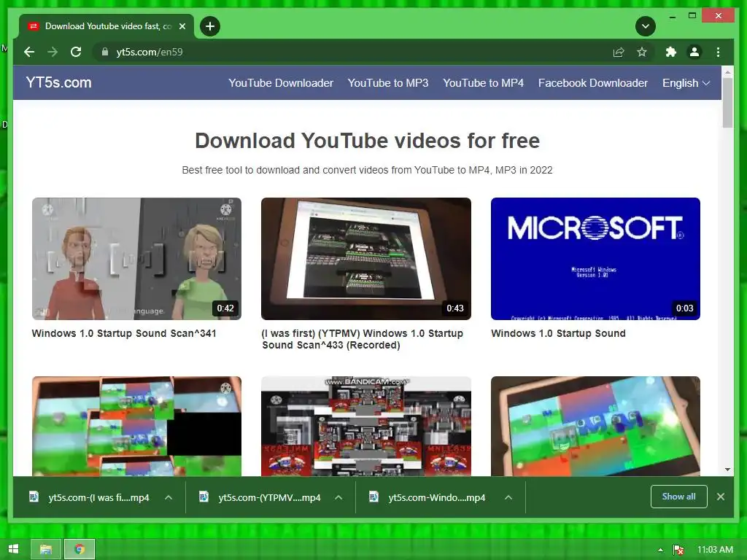The image size is (747, 560).
Task: Show hidden system tray icons
Action: pos(660,550)
